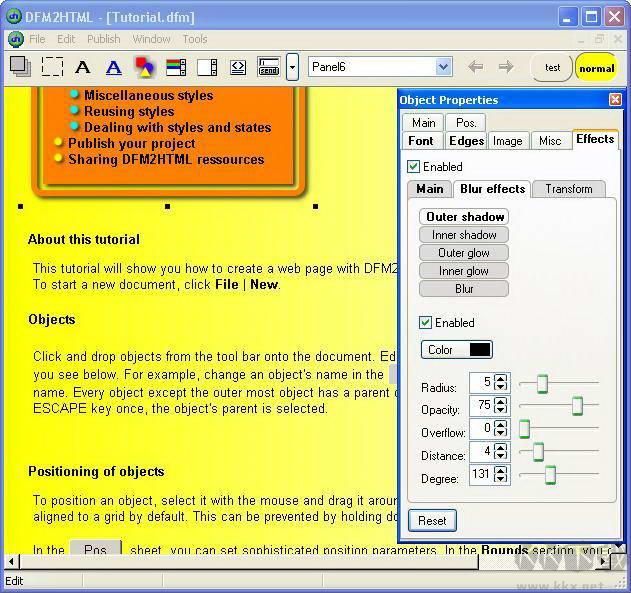Switch to the Main effects sub-tab
This screenshot has width=631, height=593.
coord(430,189)
